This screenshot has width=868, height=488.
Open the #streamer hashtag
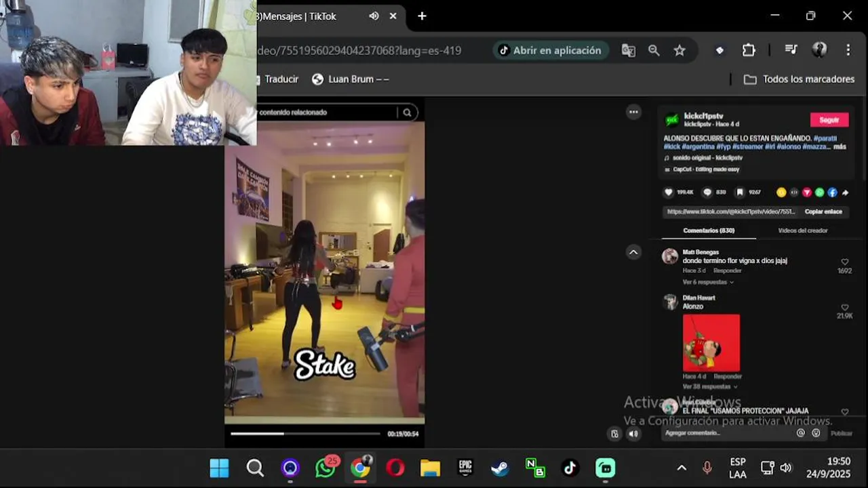748,146
